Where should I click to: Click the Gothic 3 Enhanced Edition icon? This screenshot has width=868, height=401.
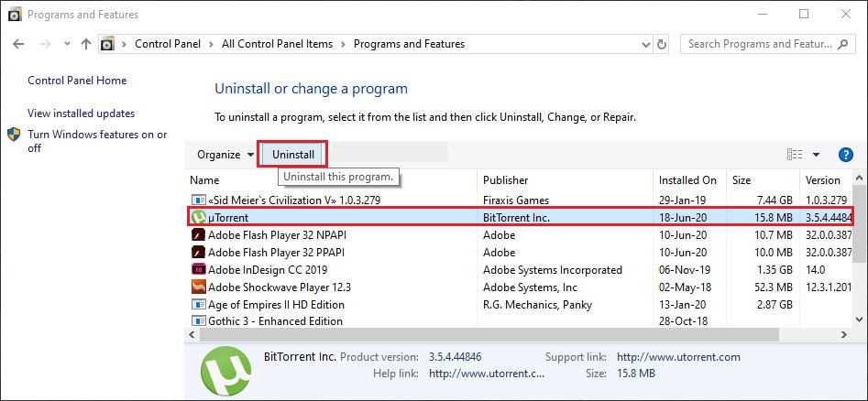198,320
